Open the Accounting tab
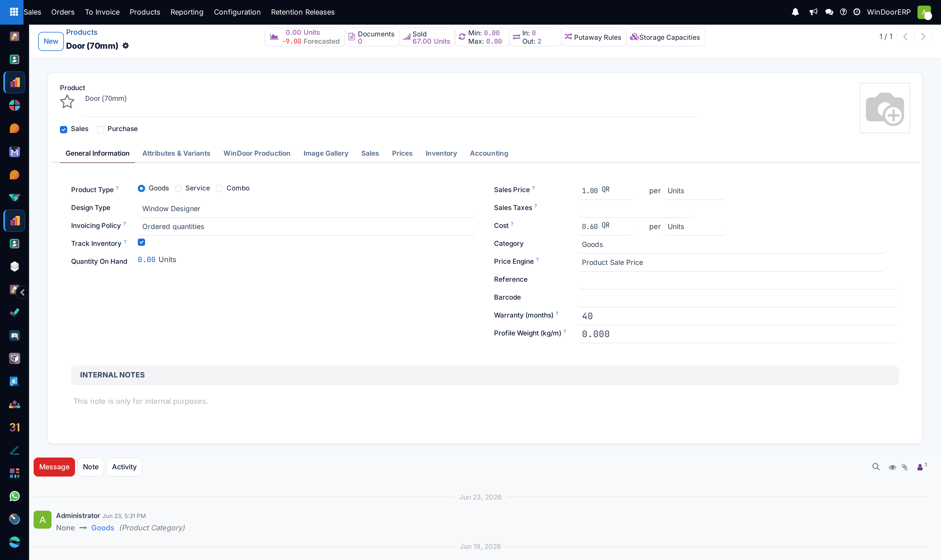941x560 pixels. click(489, 153)
